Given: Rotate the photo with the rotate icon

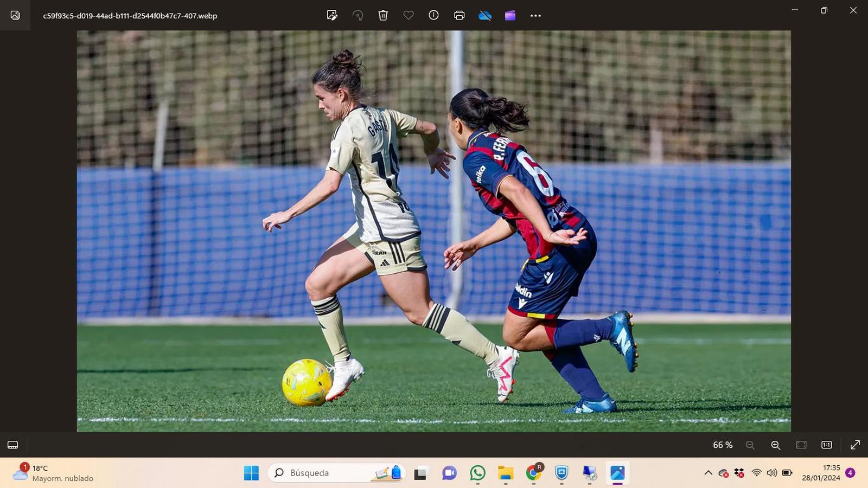Looking at the screenshot, I should tap(358, 16).
